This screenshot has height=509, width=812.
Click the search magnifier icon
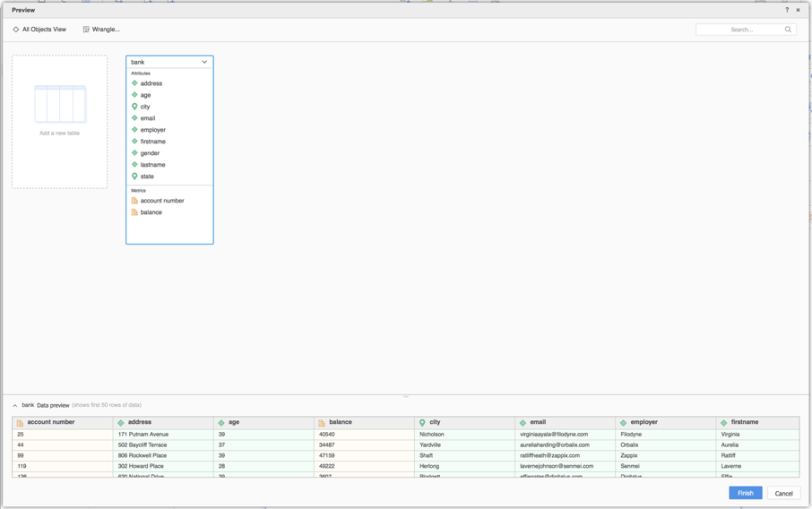pos(788,30)
